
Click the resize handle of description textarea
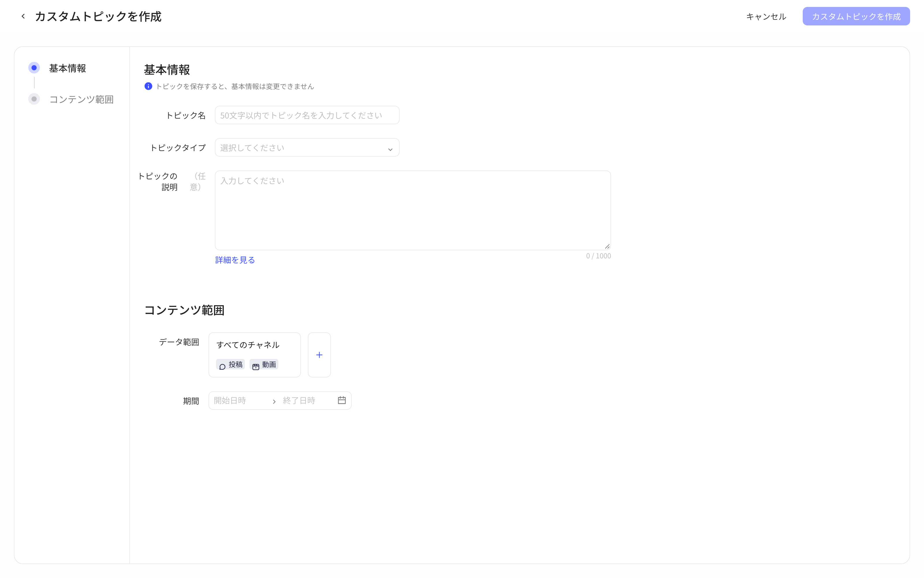[607, 247]
